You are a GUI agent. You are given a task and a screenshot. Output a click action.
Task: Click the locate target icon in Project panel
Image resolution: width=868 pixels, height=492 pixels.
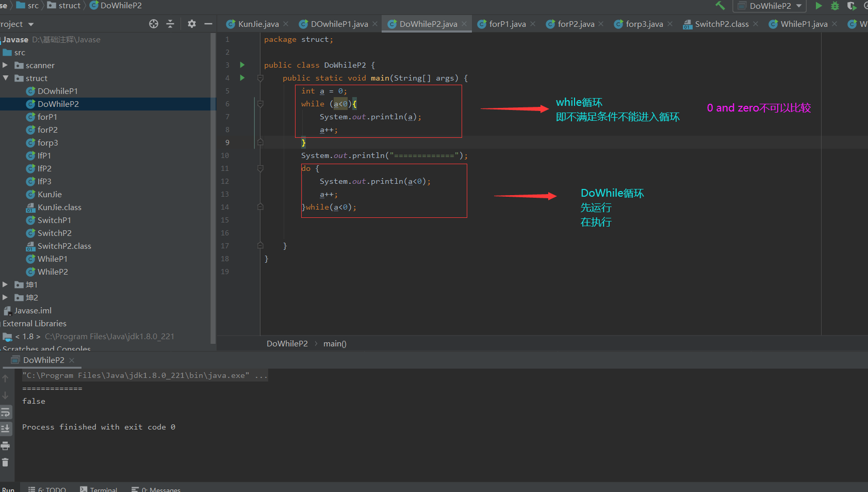tap(154, 24)
